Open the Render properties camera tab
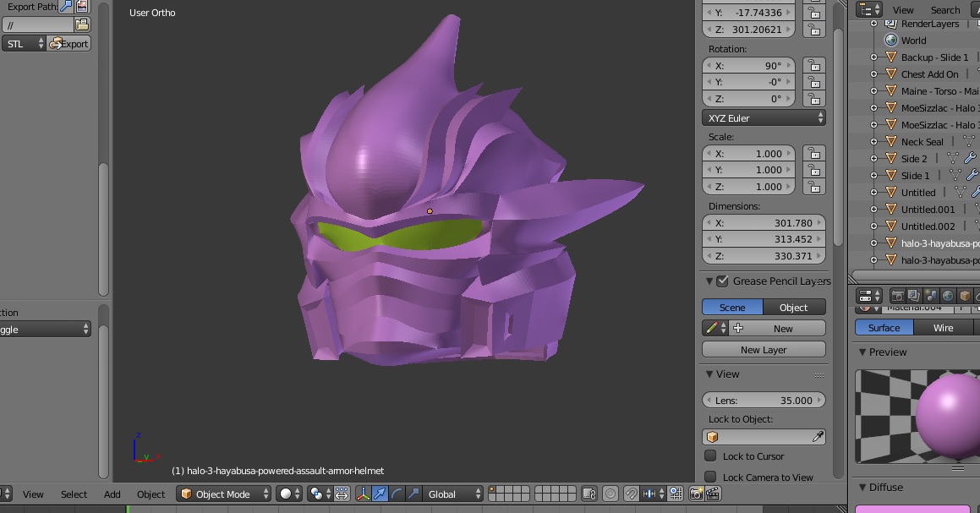This screenshot has height=513, width=980. coord(897,296)
